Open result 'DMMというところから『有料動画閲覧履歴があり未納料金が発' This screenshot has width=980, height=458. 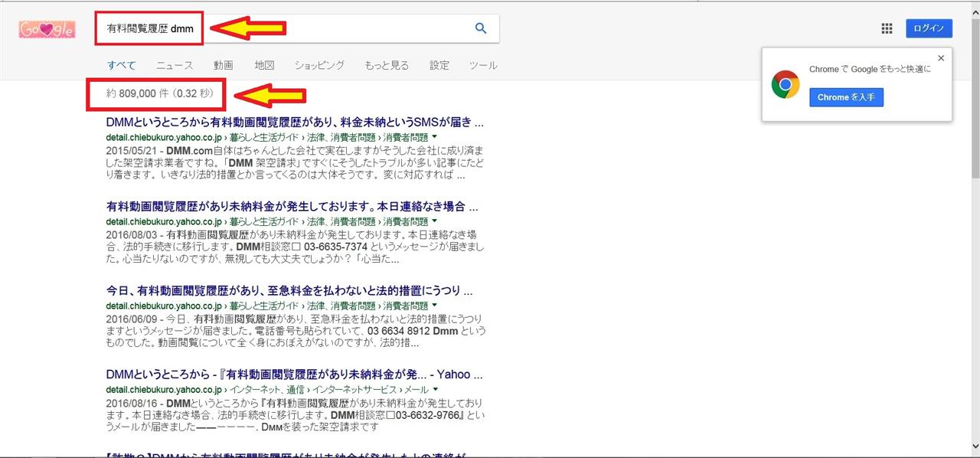tap(294, 375)
